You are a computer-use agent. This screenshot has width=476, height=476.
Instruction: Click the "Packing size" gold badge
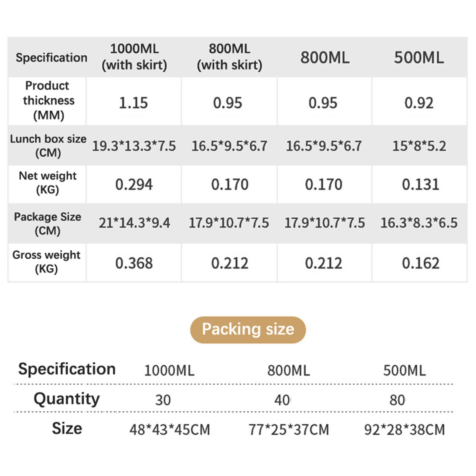[248, 330]
